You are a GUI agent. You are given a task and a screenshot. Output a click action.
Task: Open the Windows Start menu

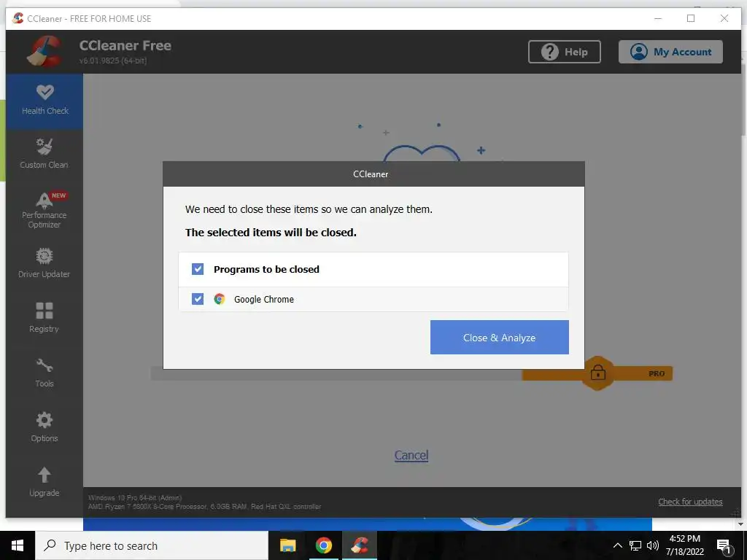point(18,545)
